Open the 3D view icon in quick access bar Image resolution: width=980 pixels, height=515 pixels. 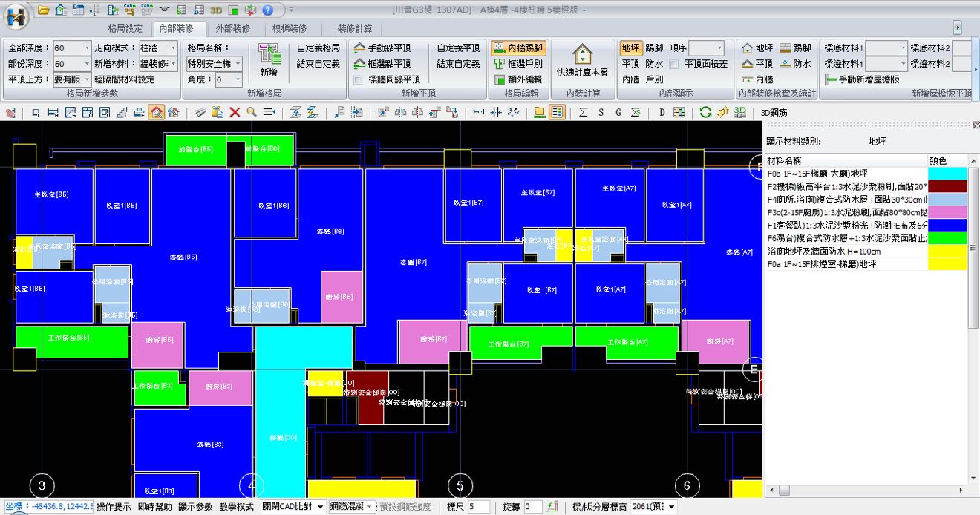216,10
